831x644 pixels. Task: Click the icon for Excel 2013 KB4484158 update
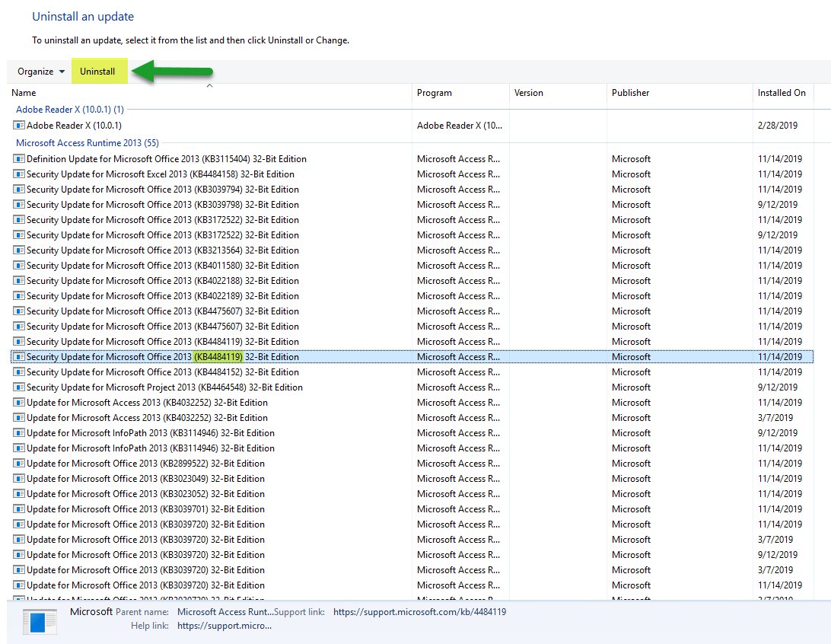click(18, 174)
